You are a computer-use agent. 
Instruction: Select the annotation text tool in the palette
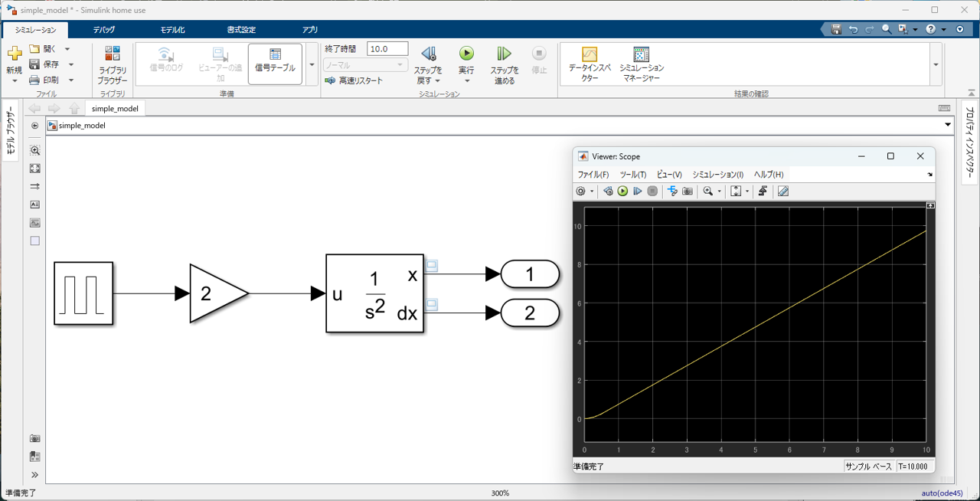coord(34,205)
